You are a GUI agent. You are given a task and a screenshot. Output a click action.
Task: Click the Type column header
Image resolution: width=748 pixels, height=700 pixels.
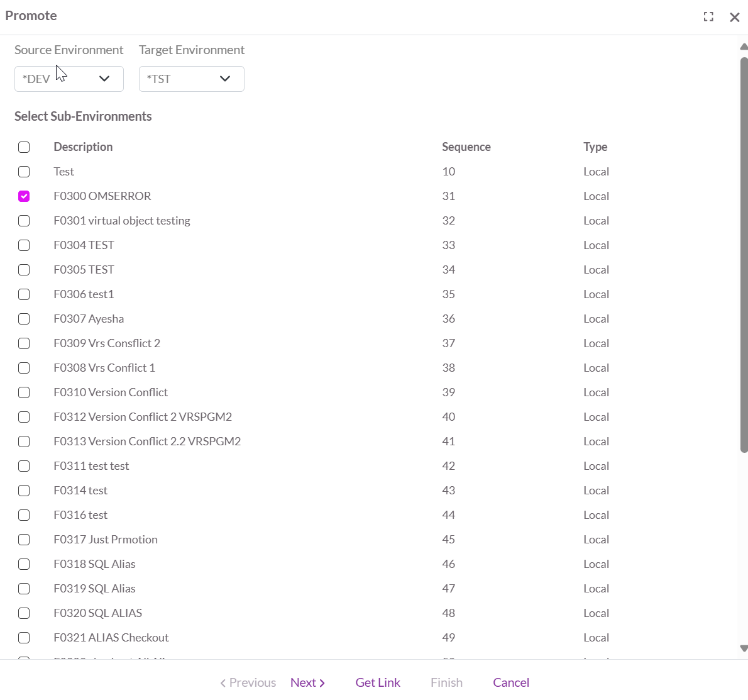point(595,147)
